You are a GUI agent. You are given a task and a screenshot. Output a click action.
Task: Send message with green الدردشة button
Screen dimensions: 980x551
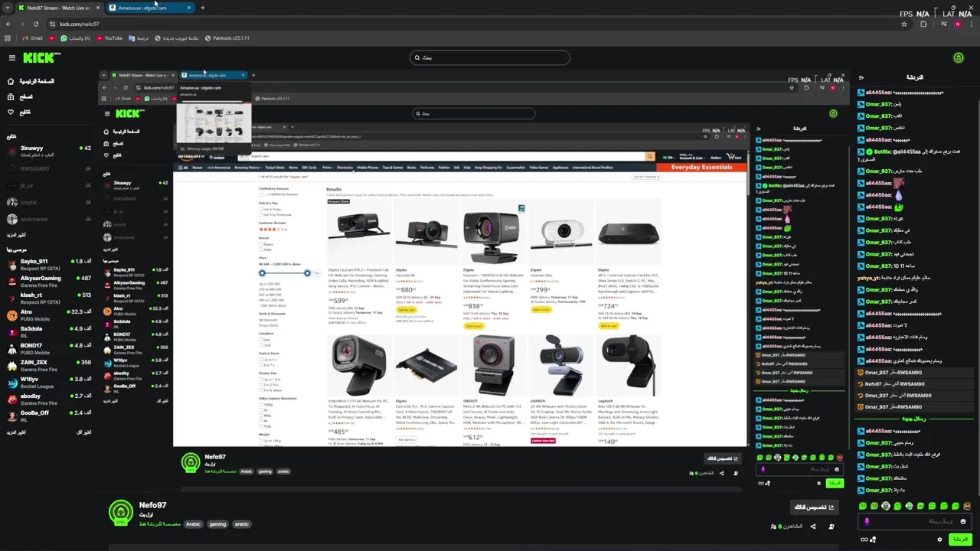click(x=959, y=540)
